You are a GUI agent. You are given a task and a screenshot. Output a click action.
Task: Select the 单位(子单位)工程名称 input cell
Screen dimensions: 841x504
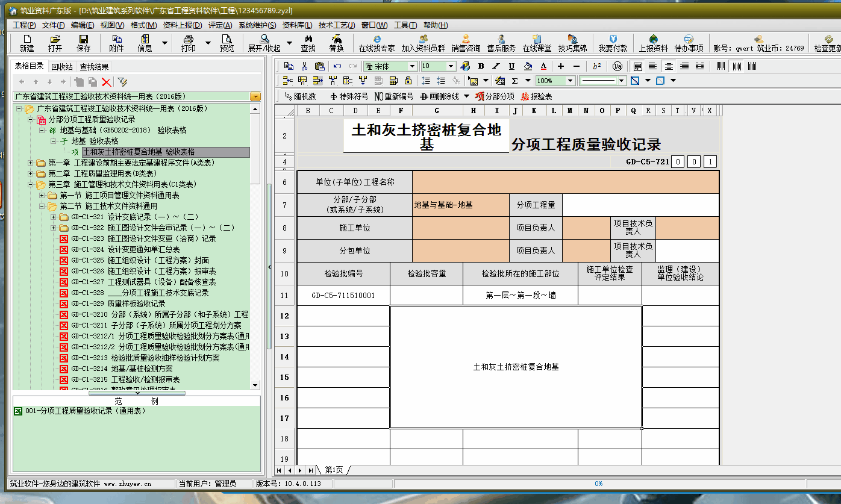click(565, 182)
